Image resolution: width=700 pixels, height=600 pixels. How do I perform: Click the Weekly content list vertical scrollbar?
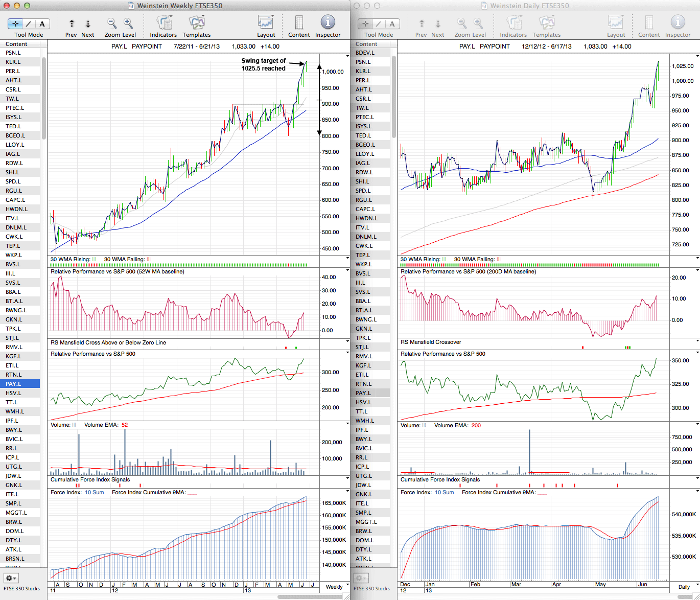coord(44,97)
